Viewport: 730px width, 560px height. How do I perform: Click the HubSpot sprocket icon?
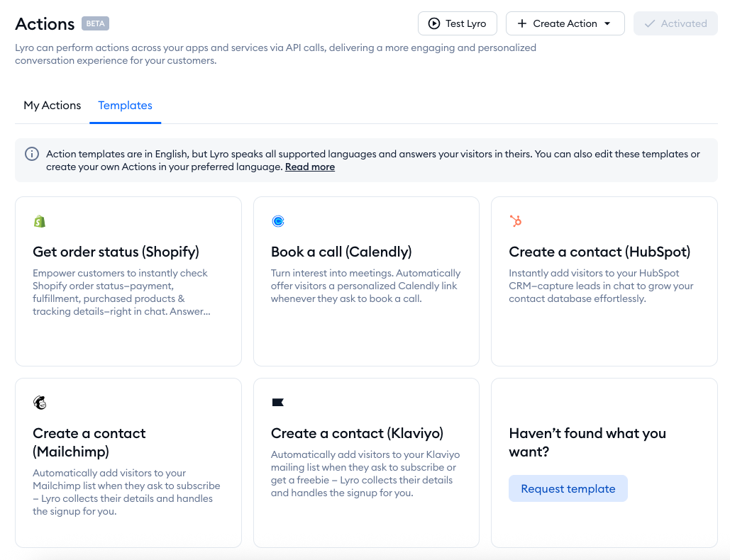pos(516,221)
